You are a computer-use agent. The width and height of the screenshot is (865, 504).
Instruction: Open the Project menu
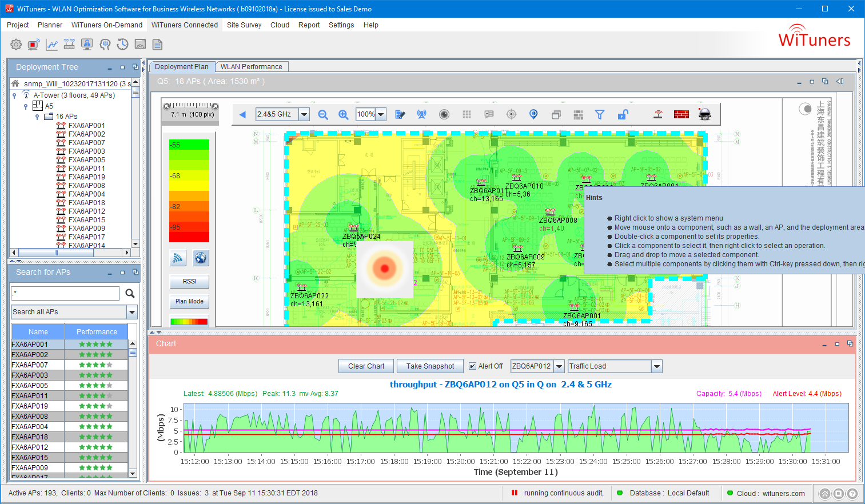tap(18, 25)
